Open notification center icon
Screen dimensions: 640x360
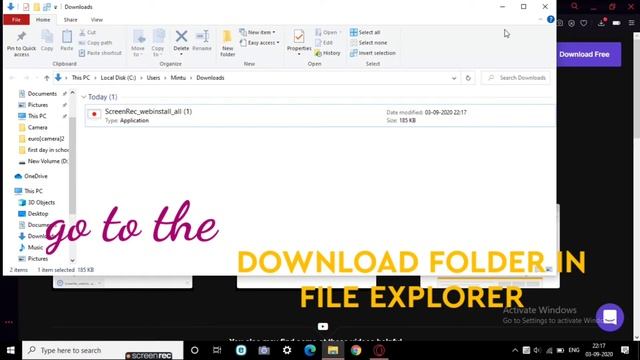[625, 350]
